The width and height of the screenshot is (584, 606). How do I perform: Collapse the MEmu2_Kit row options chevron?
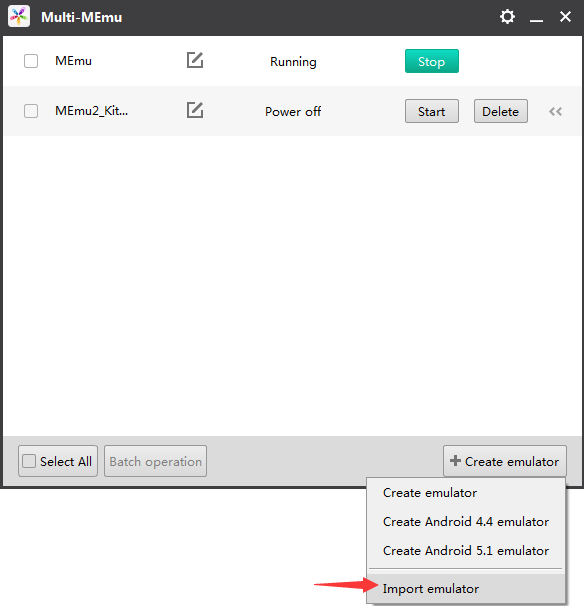[555, 112]
